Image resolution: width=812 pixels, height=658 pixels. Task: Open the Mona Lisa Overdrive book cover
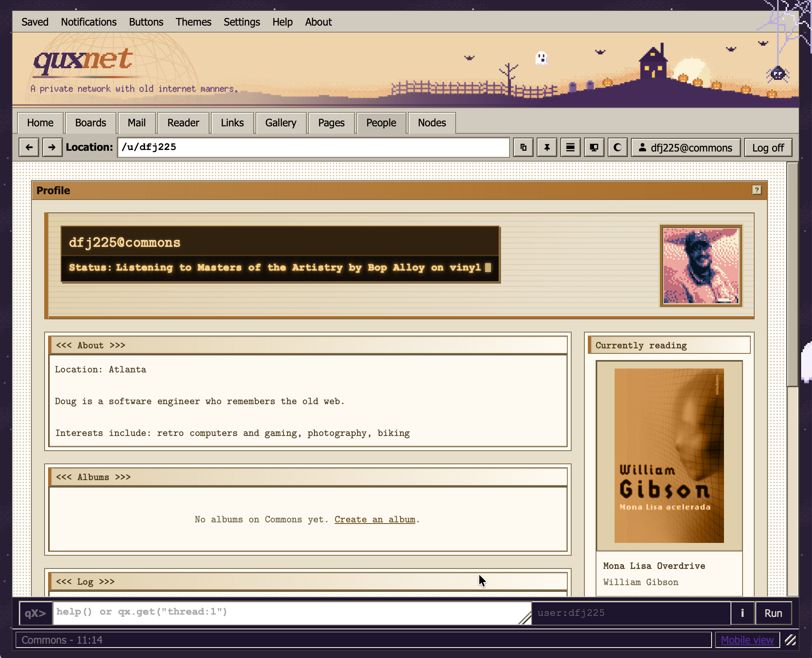pyautogui.click(x=669, y=456)
